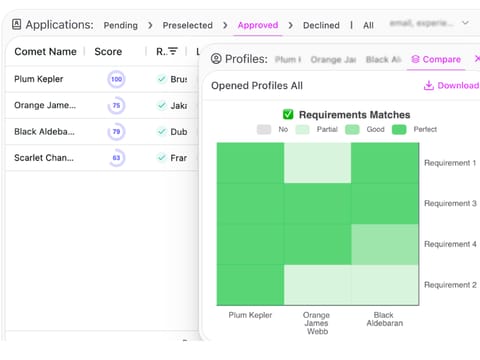Screen dimensions: 480x360
Task: Toggle the Requirements Matches checkbox
Action: [x=288, y=115]
